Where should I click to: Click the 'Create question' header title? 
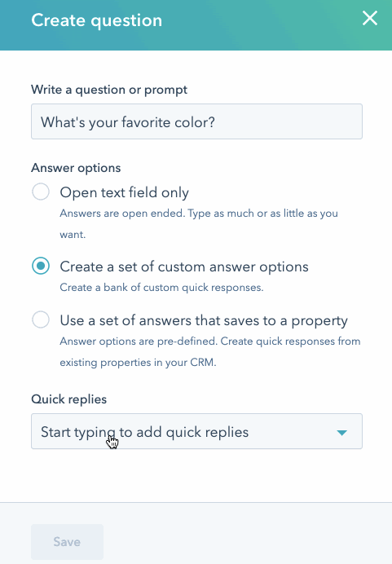96,20
